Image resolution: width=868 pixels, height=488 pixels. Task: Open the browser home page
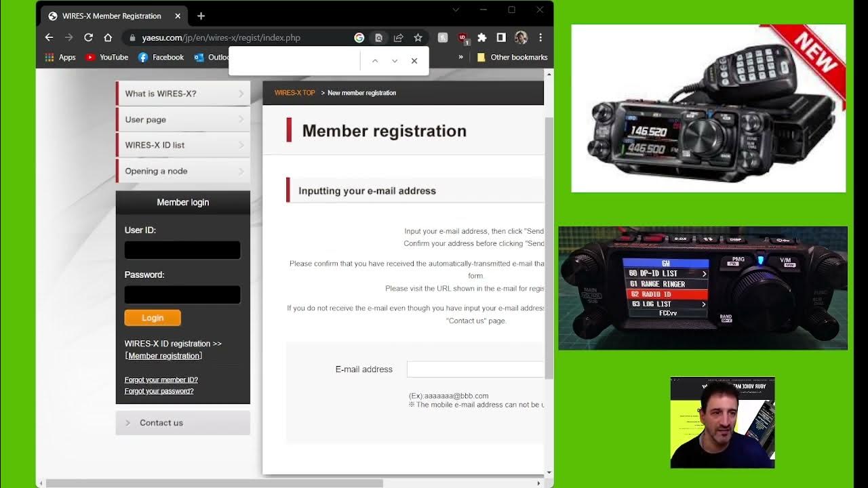coord(108,38)
